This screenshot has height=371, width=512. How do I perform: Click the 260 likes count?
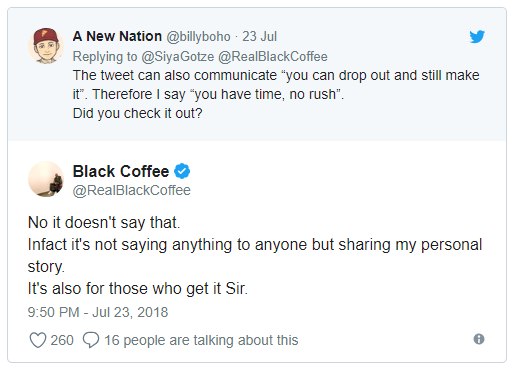62,340
